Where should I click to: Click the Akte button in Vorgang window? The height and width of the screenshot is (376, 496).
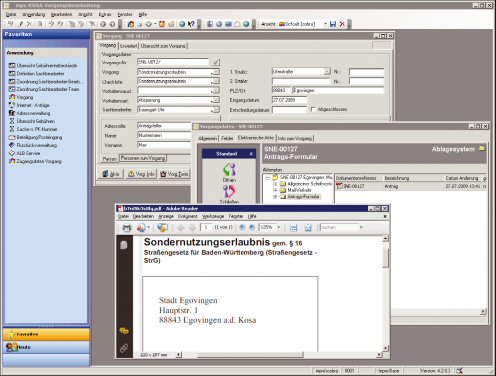111,174
